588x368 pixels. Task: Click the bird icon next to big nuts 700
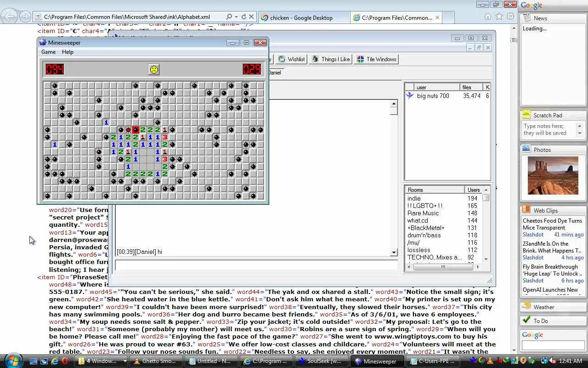[410, 96]
